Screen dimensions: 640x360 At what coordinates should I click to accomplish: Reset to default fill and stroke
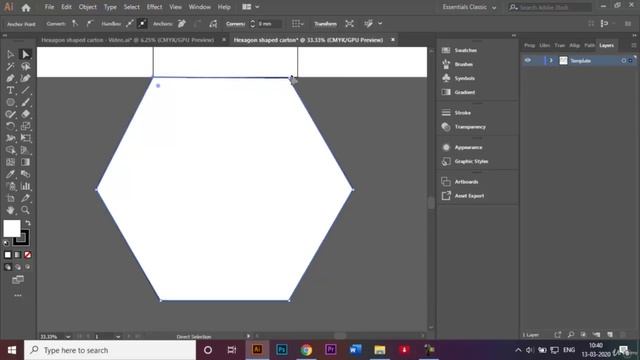(x=6, y=243)
